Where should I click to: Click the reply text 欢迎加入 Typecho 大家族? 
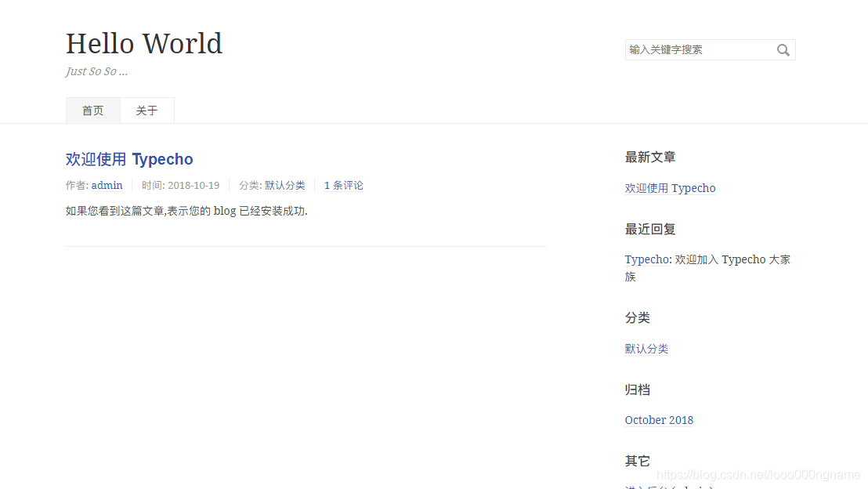coord(707,268)
